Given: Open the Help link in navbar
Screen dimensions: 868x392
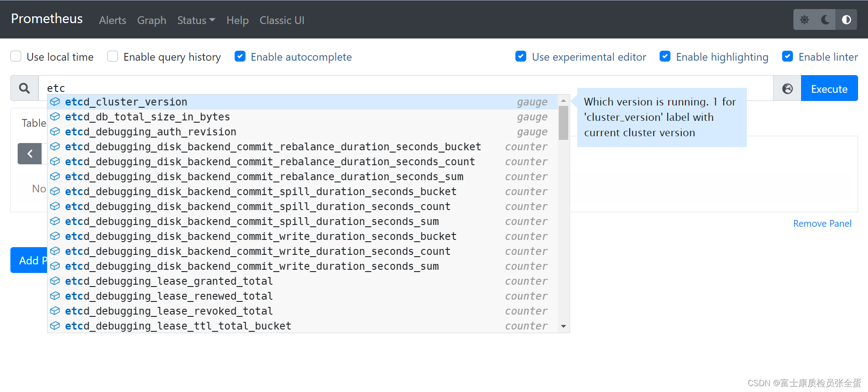Looking at the screenshot, I should 237,20.
